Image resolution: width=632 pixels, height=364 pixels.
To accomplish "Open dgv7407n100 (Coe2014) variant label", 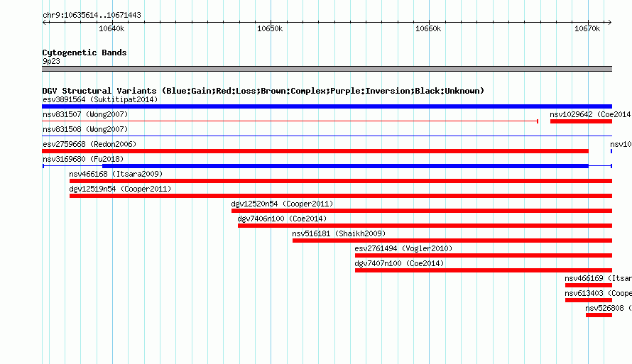I will point(399,263).
